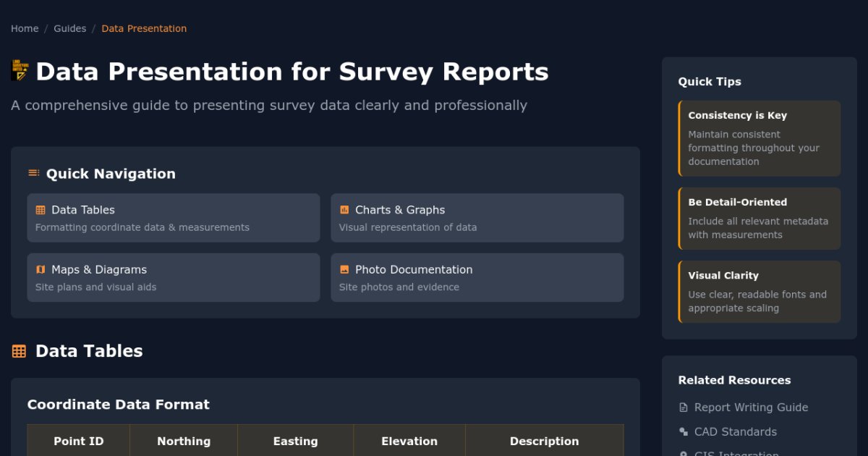This screenshot has height=456, width=868.
Task: Open the Home breadcrumb link
Action: click(x=24, y=28)
